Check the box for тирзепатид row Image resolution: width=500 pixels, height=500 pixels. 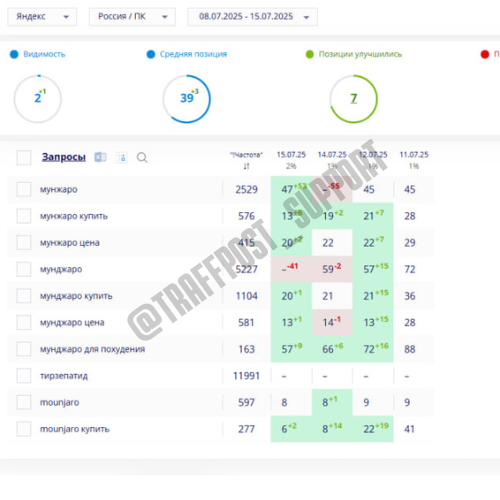(x=24, y=376)
